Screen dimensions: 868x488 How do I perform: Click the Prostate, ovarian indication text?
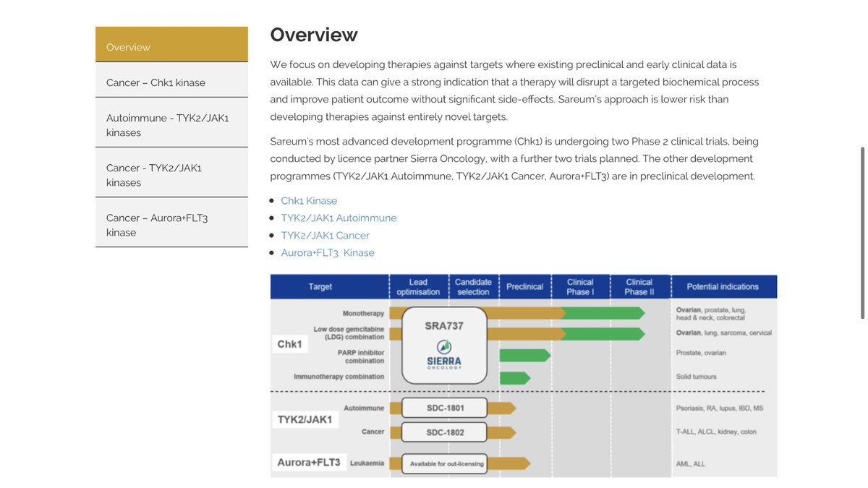[x=701, y=353]
